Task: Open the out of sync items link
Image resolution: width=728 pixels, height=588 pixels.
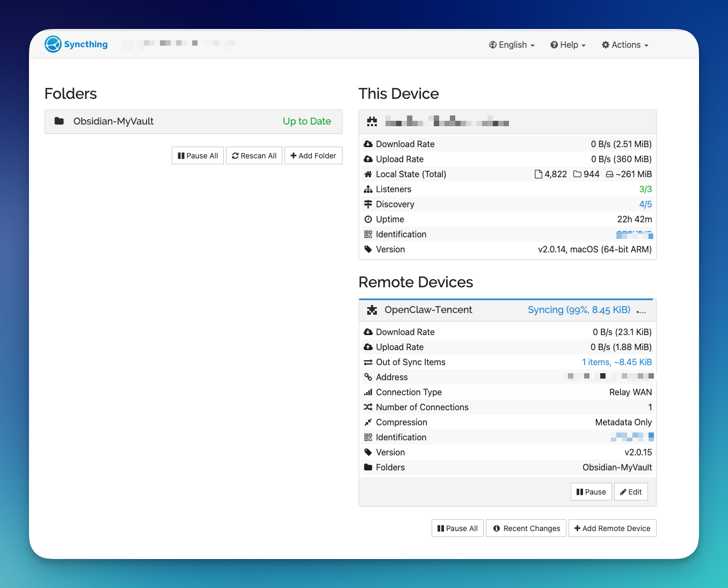Action: tap(616, 362)
